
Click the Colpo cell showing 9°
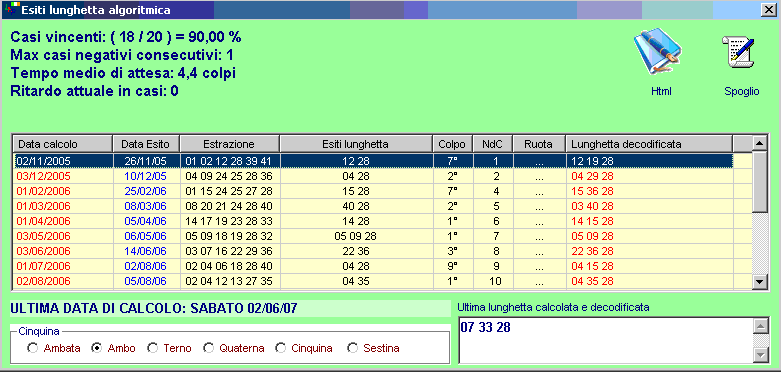(x=452, y=266)
